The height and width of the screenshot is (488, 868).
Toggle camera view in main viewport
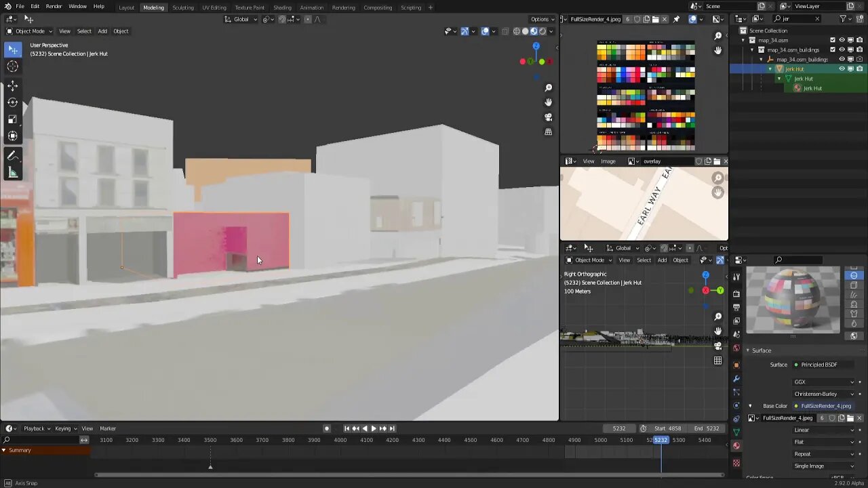point(548,117)
